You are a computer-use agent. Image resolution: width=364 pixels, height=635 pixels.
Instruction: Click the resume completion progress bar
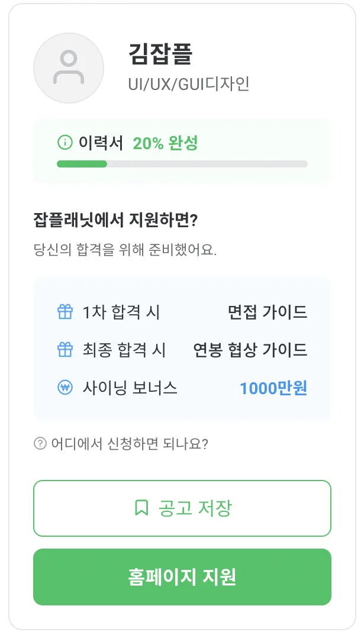tap(182, 164)
